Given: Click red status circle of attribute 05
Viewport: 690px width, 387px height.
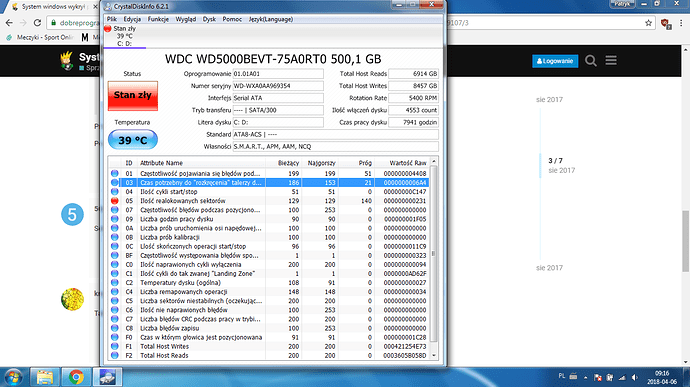Looking at the screenshot, I should pyautogui.click(x=115, y=201).
